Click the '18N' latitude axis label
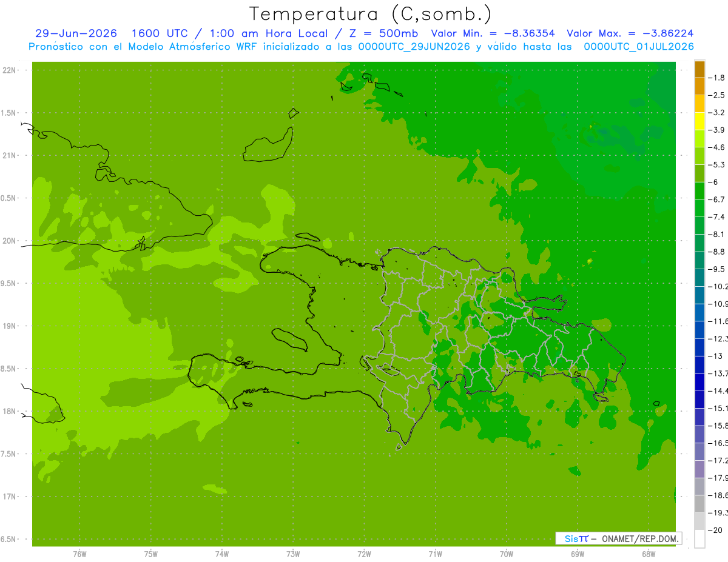The height and width of the screenshot is (562, 728). 9,411
